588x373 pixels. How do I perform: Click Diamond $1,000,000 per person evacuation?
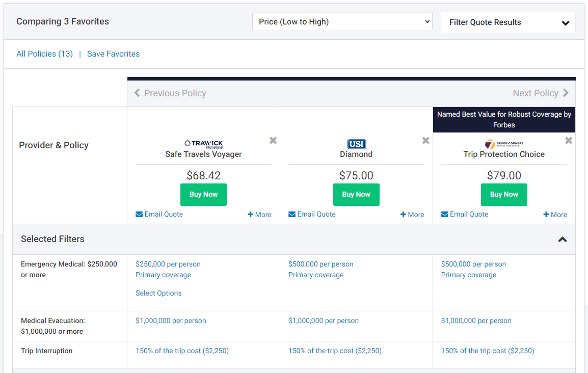(x=323, y=321)
